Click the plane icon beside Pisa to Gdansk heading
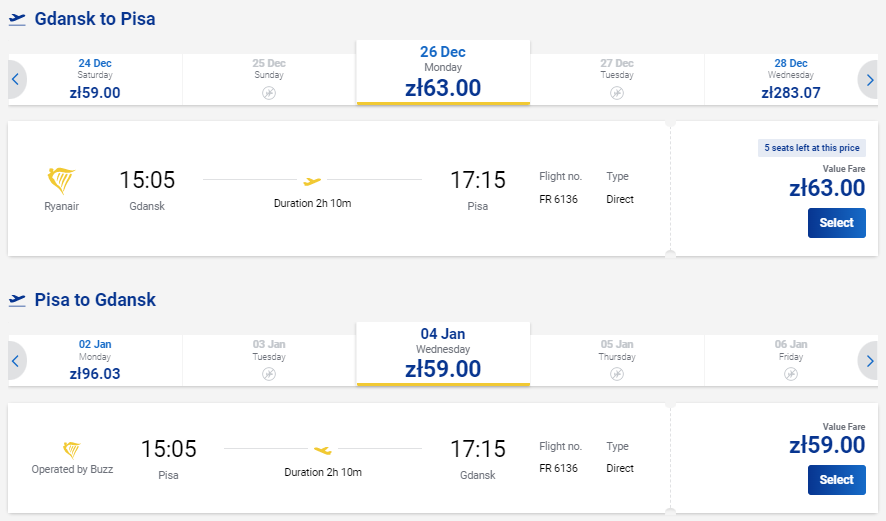The height and width of the screenshot is (521, 886). click(x=17, y=300)
